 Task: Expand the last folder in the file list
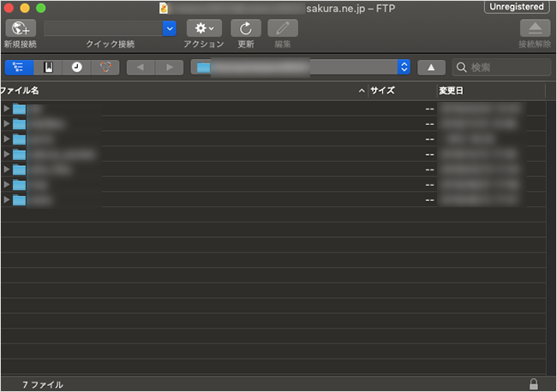tap(7, 199)
